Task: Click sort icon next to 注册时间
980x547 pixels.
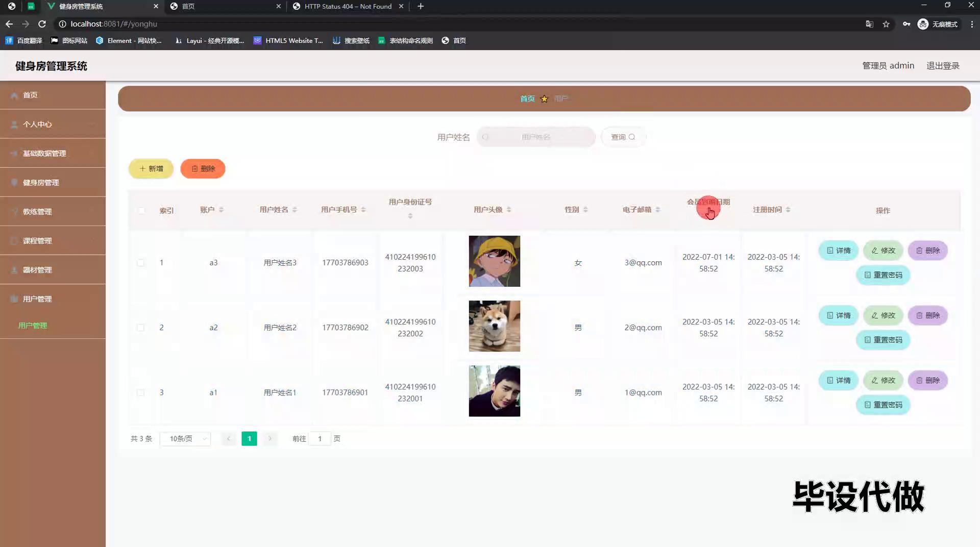Action: pyautogui.click(x=788, y=210)
